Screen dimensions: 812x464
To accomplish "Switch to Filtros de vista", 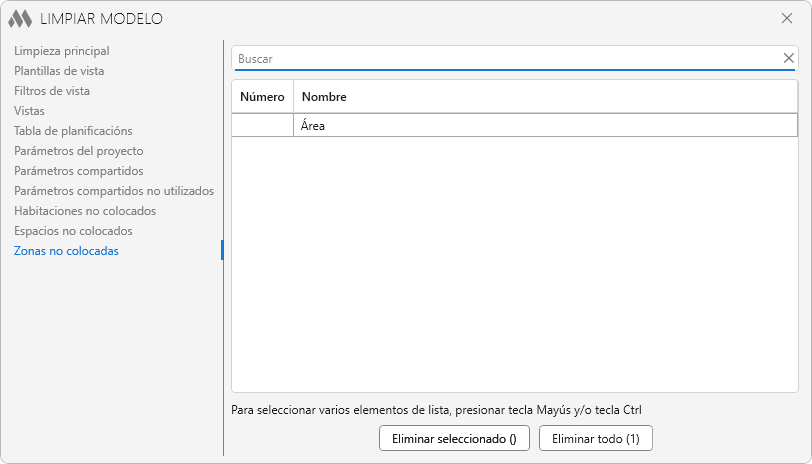I will [x=52, y=91].
